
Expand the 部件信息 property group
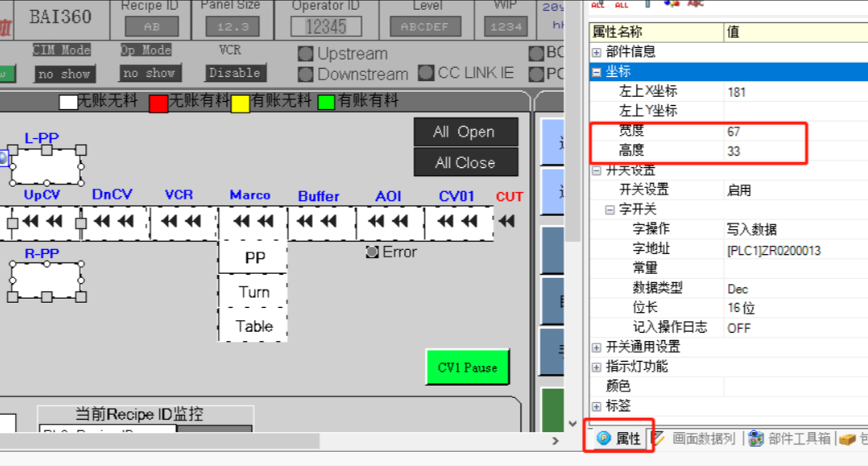coord(596,53)
